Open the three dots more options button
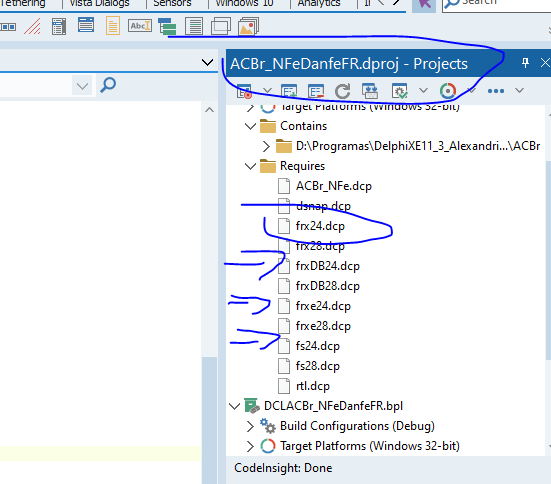Screen dimensions: 551x484 (496, 91)
